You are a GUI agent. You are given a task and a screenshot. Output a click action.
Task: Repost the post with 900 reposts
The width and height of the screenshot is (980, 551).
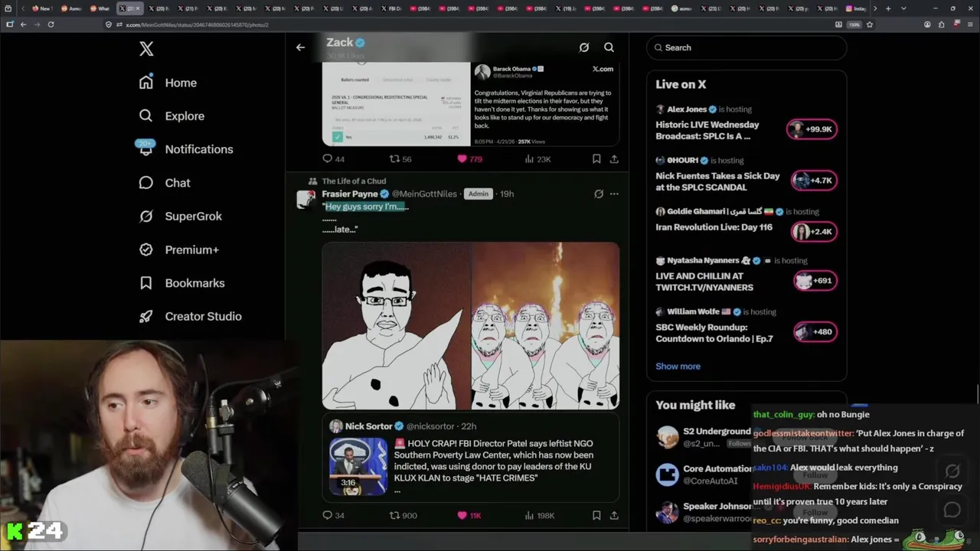click(x=403, y=516)
